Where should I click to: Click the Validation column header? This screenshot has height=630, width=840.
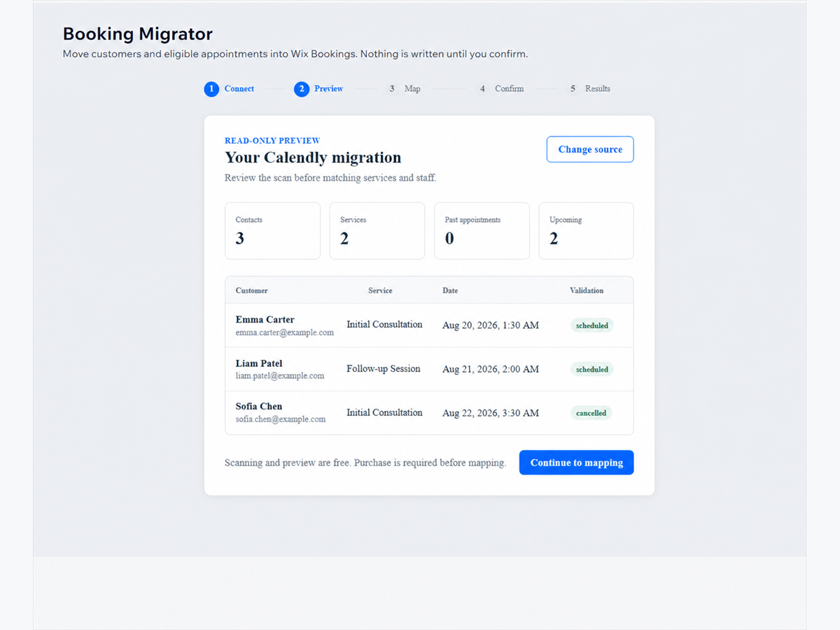[587, 290]
